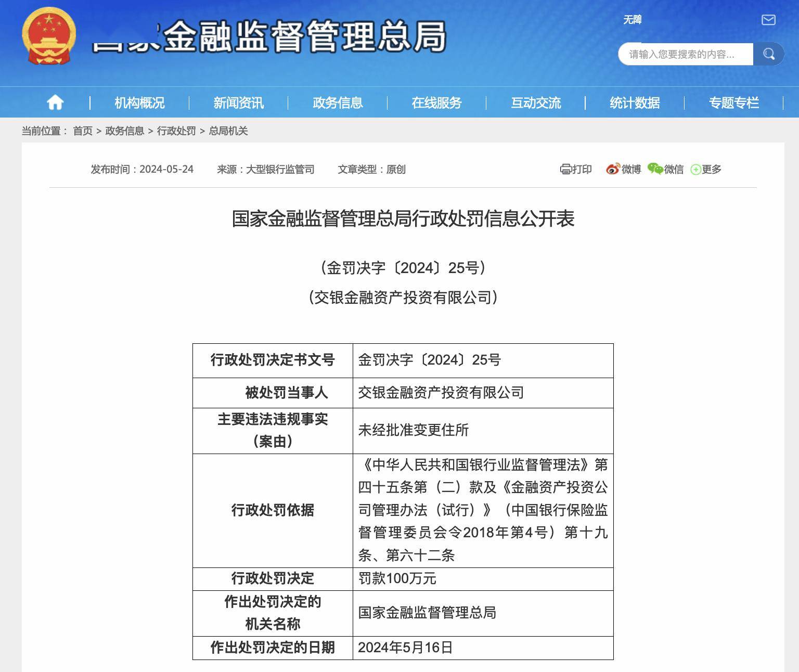This screenshot has width=799, height=672.
Task: Open the 在线服务 menu
Action: [x=436, y=102]
